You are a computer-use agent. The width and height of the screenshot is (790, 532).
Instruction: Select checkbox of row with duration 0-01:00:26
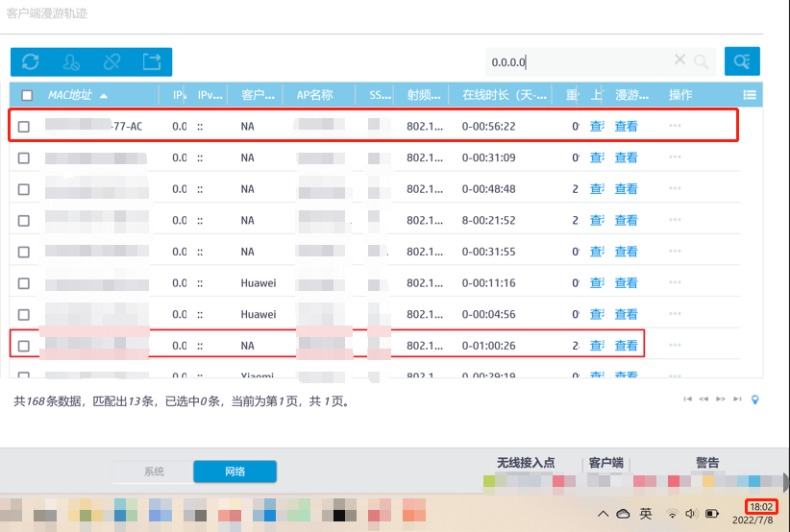[25, 346]
